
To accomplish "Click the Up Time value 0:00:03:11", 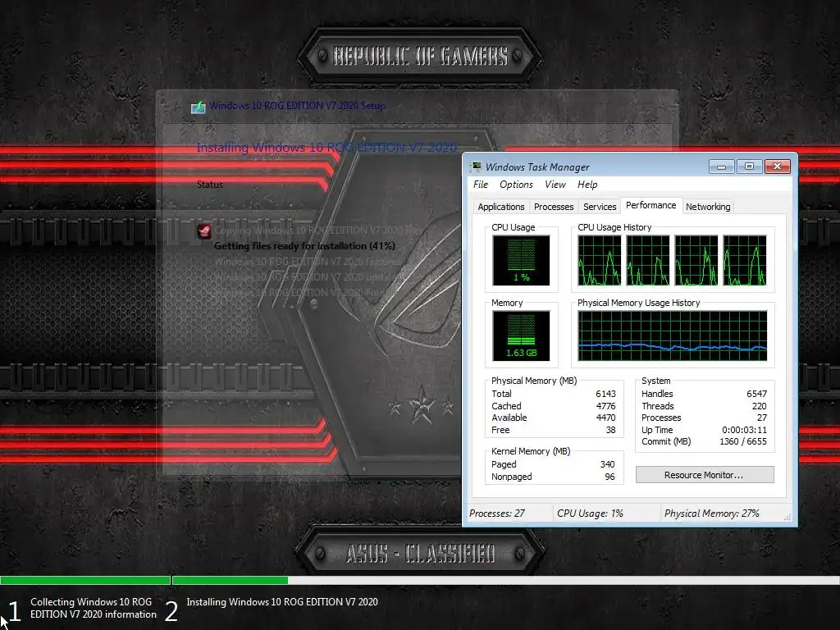I will coord(744,430).
